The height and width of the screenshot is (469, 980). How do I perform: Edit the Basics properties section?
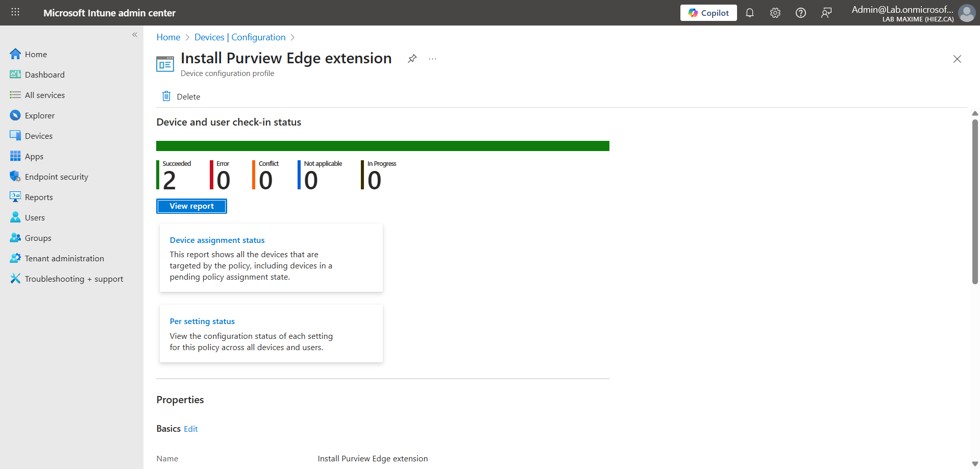click(190, 429)
